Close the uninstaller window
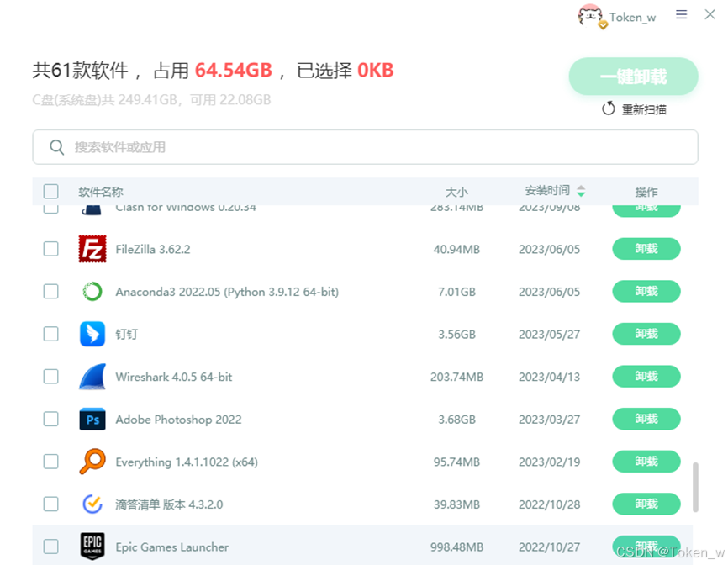This screenshot has width=728, height=565. pos(710,14)
